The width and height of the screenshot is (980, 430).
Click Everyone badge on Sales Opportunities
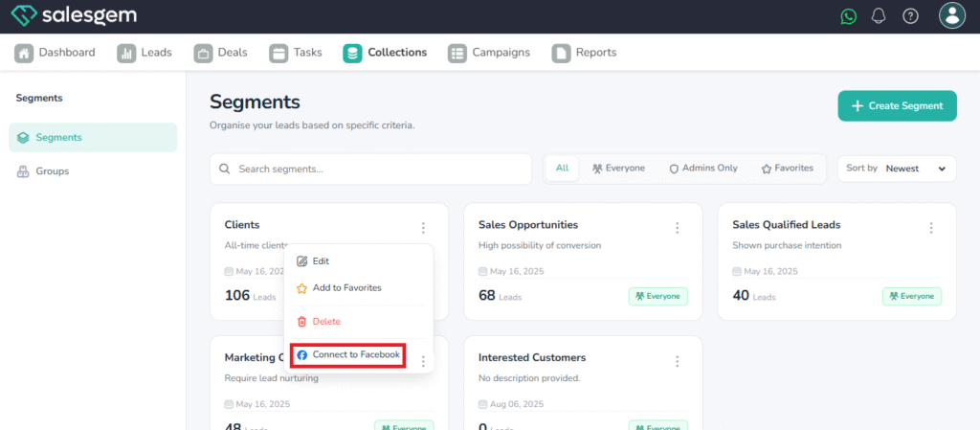(x=658, y=296)
